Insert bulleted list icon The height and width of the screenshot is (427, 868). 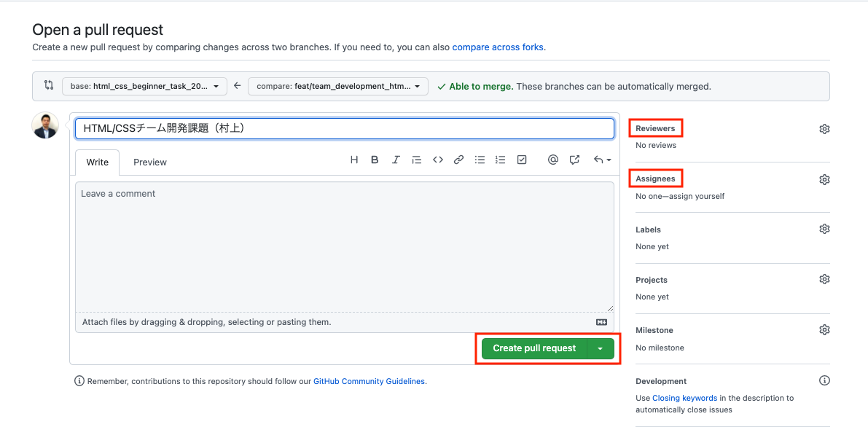(x=480, y=160)
